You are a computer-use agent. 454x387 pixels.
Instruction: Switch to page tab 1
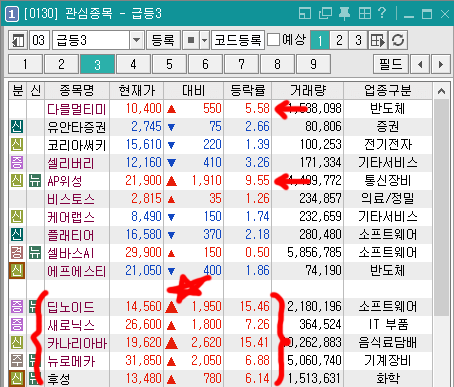pos(25,64)
